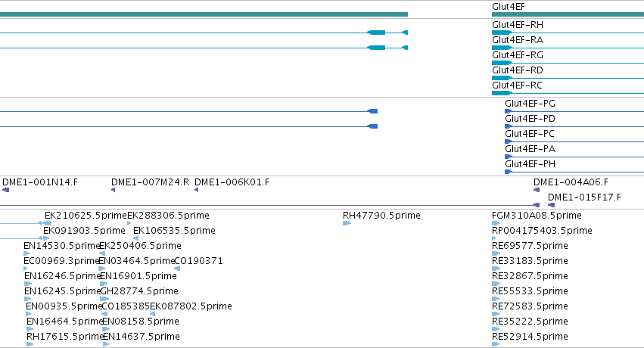Select the DME1-007M24.R clone marker
Viewport: 644px width, 348px height.
click(114, 190)
